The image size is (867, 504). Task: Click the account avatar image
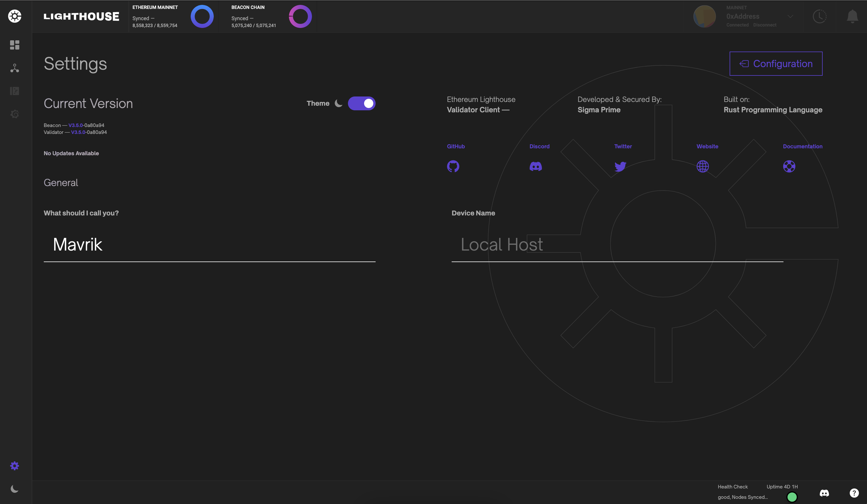(x=705, y=16)
